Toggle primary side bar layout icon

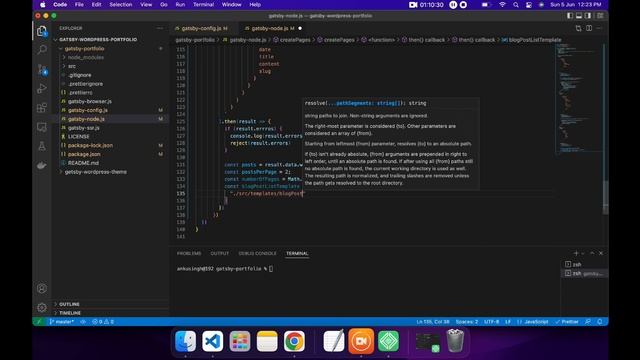tap(570, 16)
